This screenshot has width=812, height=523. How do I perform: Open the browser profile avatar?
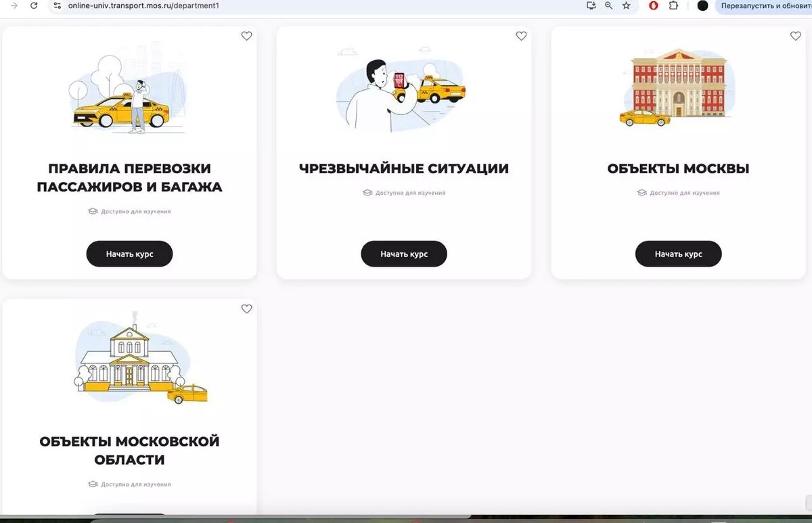(x=702, y=5)
